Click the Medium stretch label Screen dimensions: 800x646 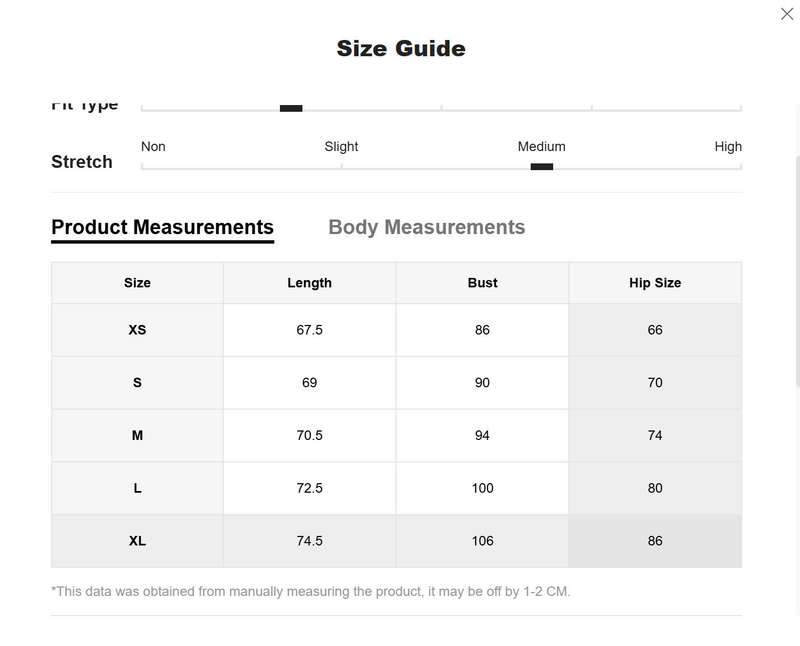tap(541, 146)
